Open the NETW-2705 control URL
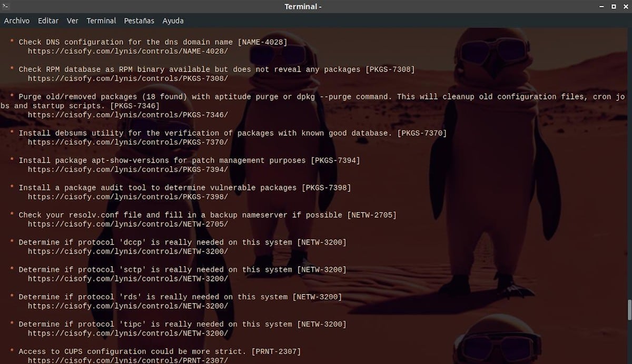The width and height of the screenshot is (632, 364). pos(128,224)
